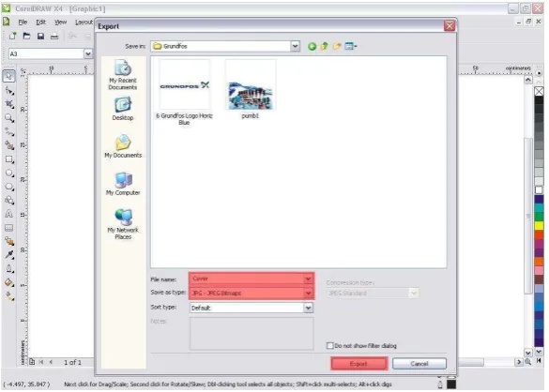Go up one folder level icon
The image size is (549, 392).
(x=324, y=46)
